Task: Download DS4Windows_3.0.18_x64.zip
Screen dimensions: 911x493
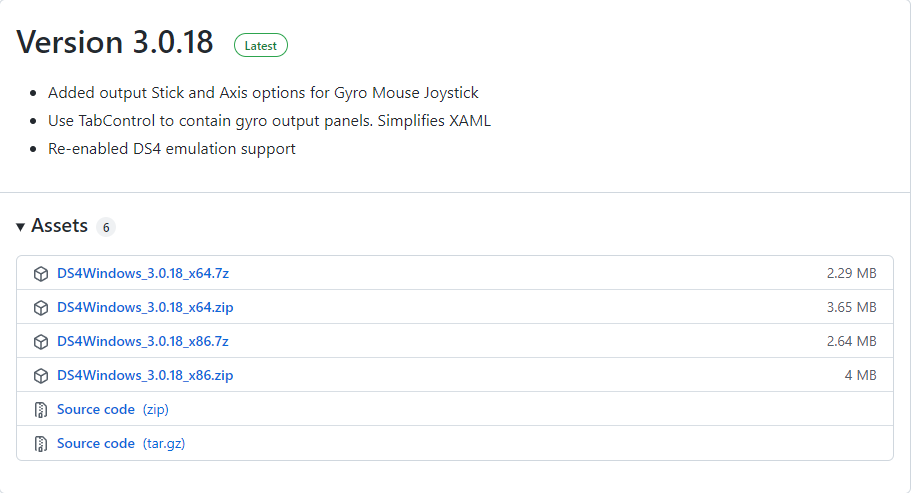Action: coord(145,307)
